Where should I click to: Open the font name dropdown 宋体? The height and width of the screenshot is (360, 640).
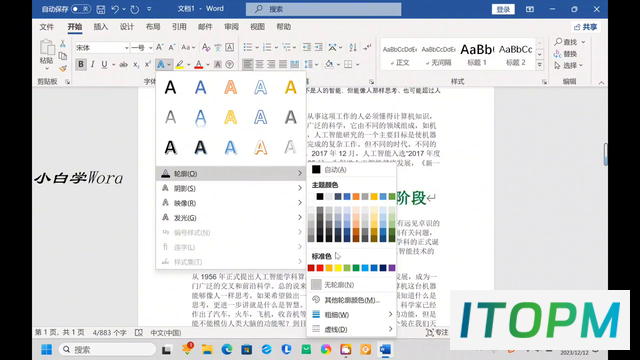pyautogui.click(x=102, y=48)
